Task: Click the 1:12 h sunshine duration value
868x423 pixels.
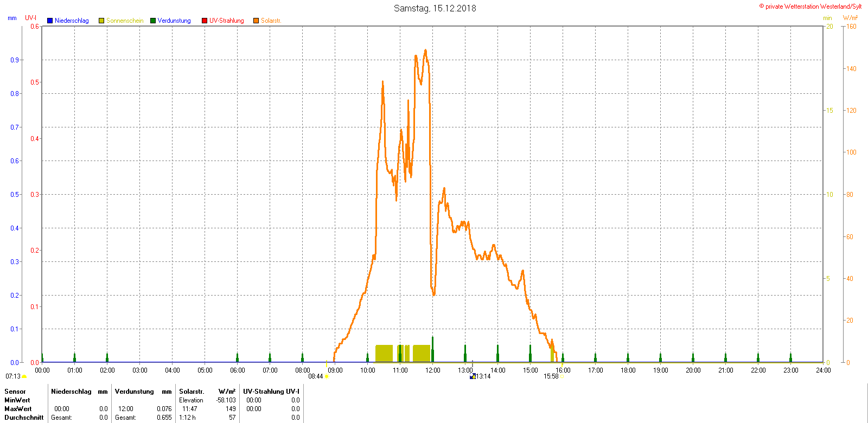Action: click(x=188, y=418)
